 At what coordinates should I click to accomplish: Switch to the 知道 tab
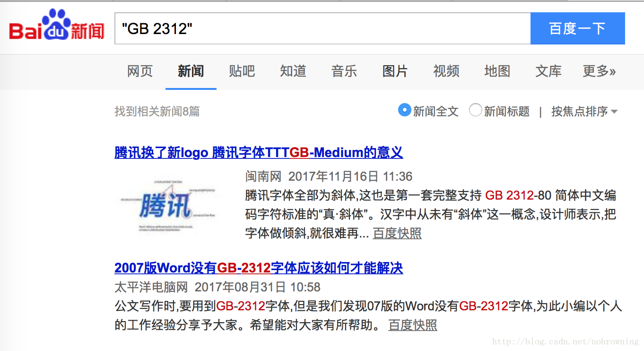pos(293,71)
